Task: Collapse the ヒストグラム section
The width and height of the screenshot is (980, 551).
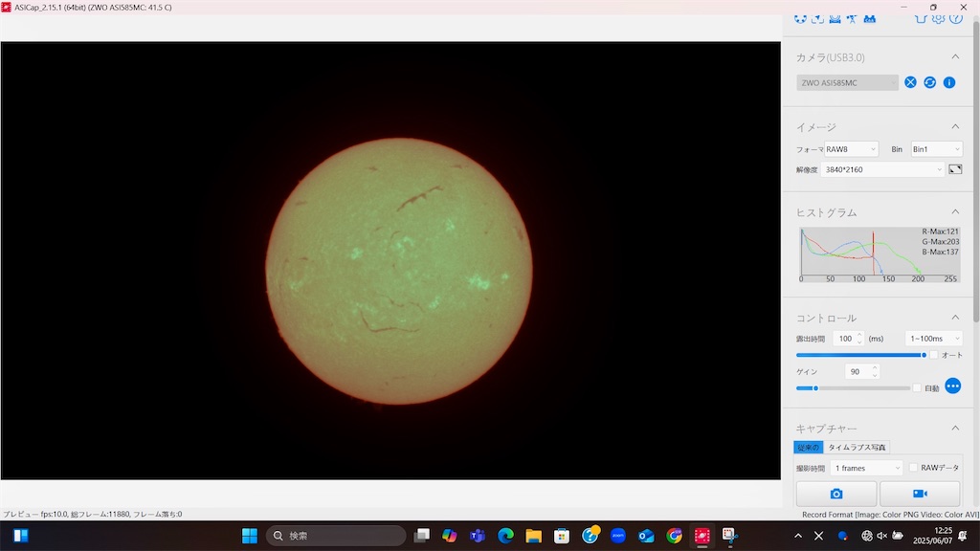Action: [955, 211]
